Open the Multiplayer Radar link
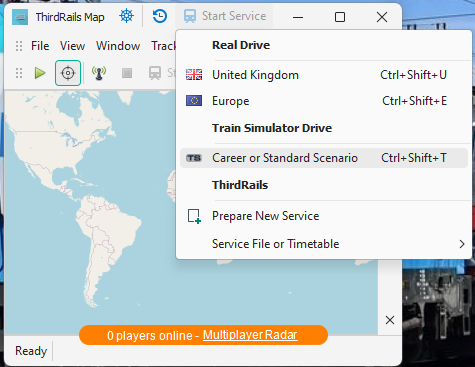Image resolution: width=475 pixels, height=367 pixels. [250, 335]
